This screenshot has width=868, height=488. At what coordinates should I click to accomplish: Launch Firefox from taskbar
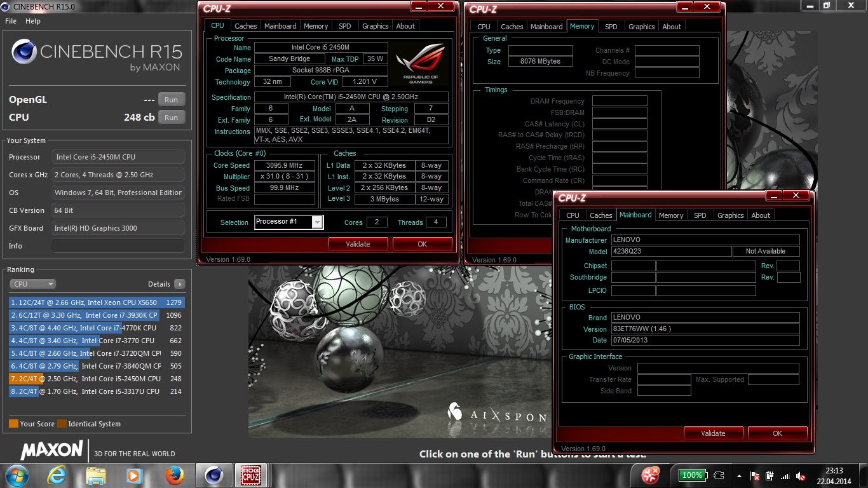[173, 475]
